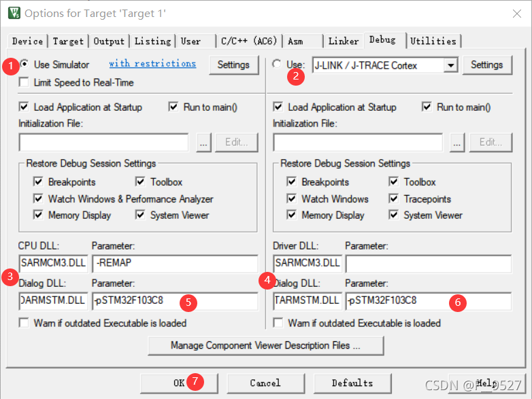Click hardware Initialization File field
This screenshot has width=532, height=399.
coord(358,142)
